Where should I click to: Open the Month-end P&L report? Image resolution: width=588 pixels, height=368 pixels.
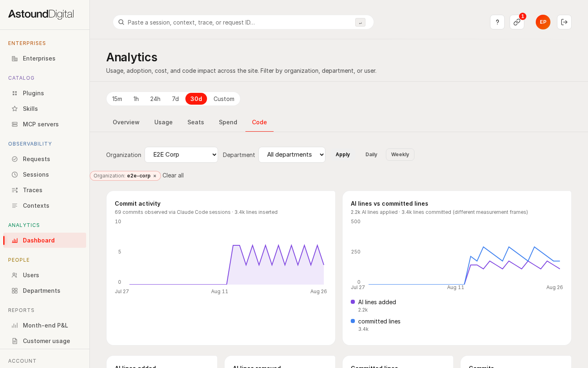pos(45,325)
